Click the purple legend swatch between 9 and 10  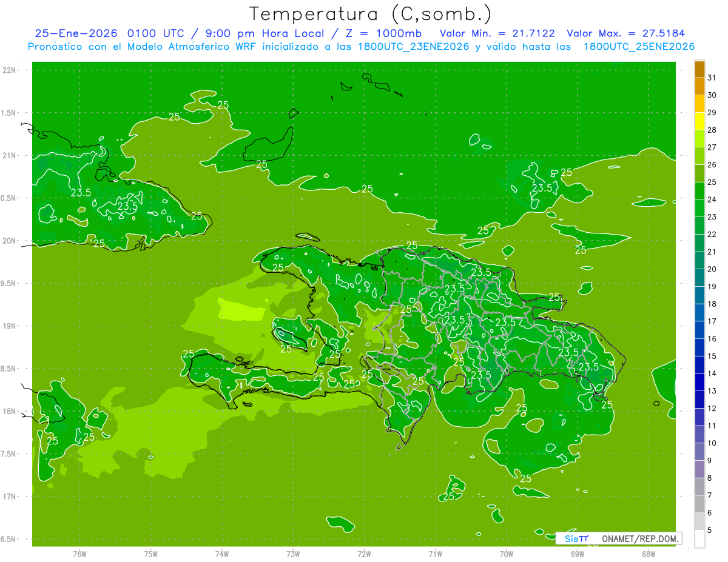(x=699, y=452)
